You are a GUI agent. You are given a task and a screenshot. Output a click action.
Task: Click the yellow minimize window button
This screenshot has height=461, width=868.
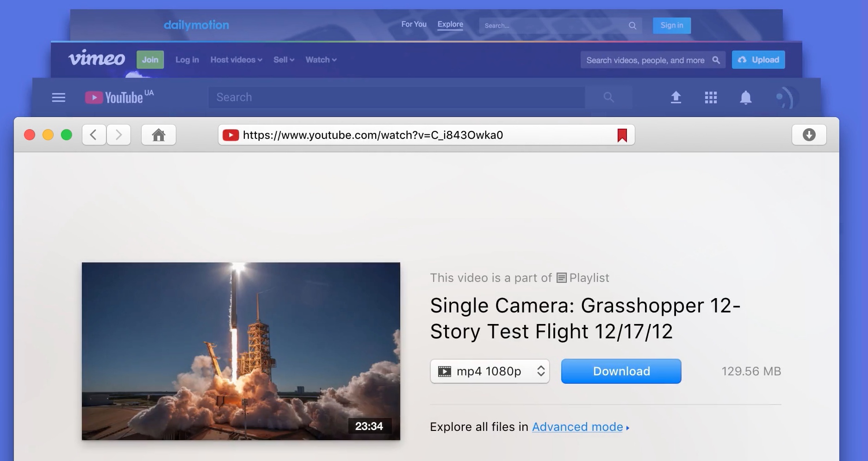(x=48, y=135)
